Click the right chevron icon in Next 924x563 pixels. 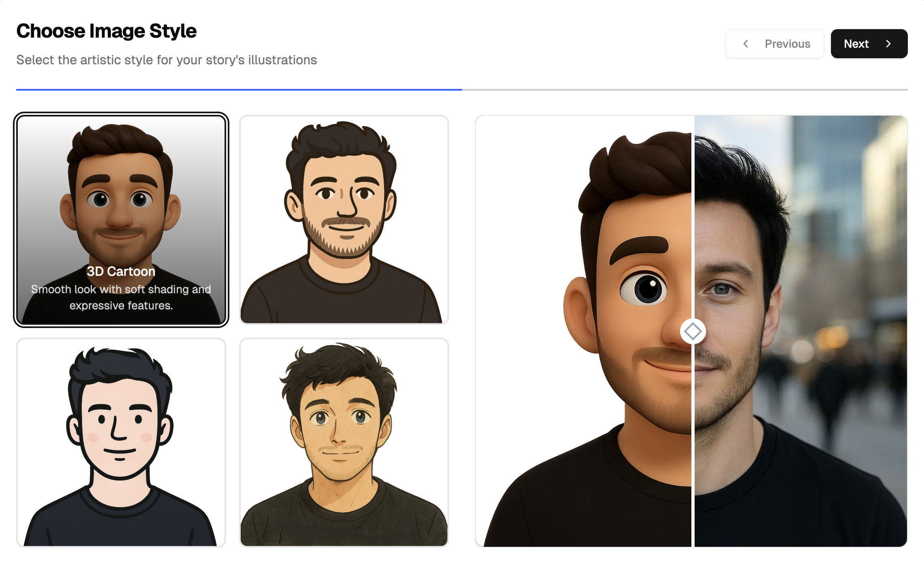pyautogui.click(x=888, y=44)
